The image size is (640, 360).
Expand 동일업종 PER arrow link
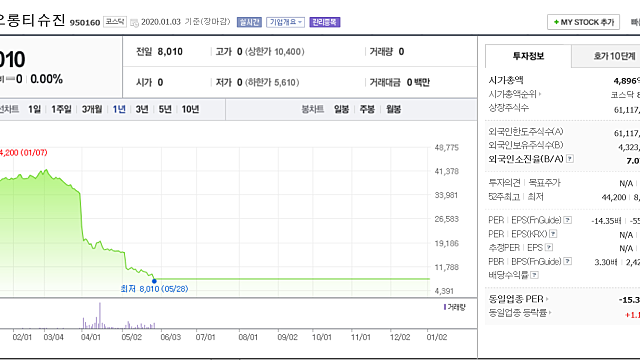coord(547,299)
